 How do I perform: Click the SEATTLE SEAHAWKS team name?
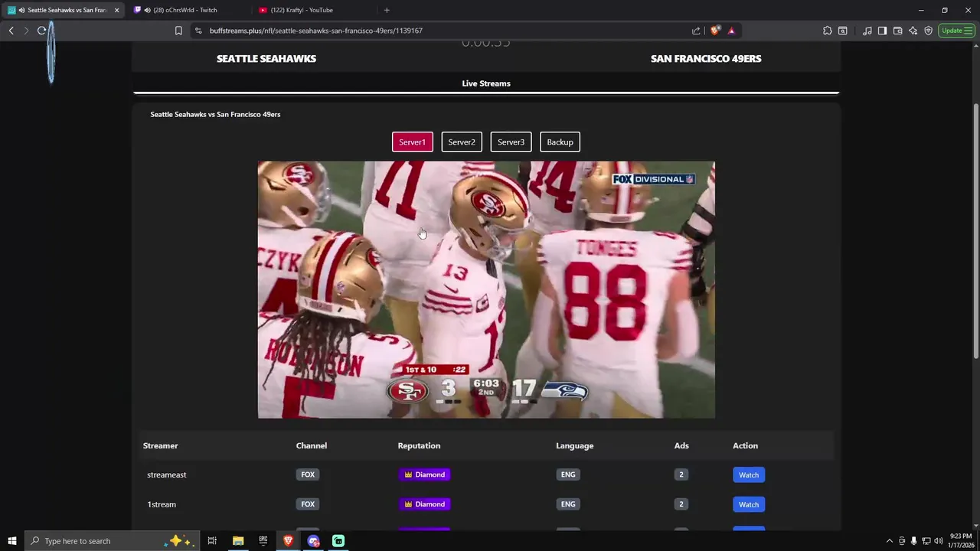[x=266, y=58]
